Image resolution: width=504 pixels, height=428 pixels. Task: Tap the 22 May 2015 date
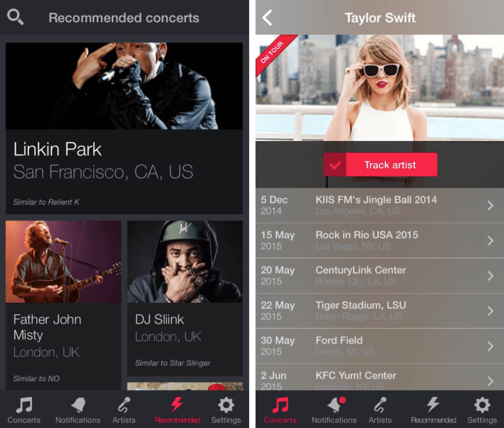point(278,311)
